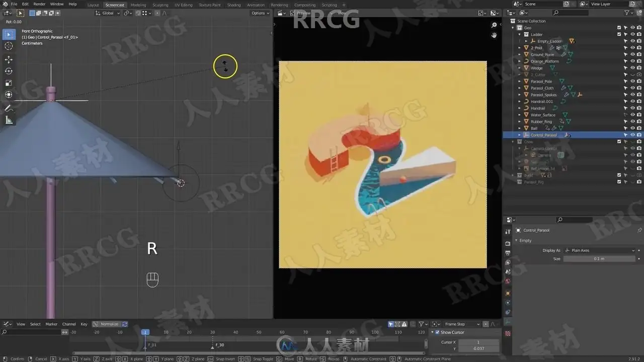Click the outliner new collection icon
Screen dimensions: 644x362
click(x=639, y=13)
